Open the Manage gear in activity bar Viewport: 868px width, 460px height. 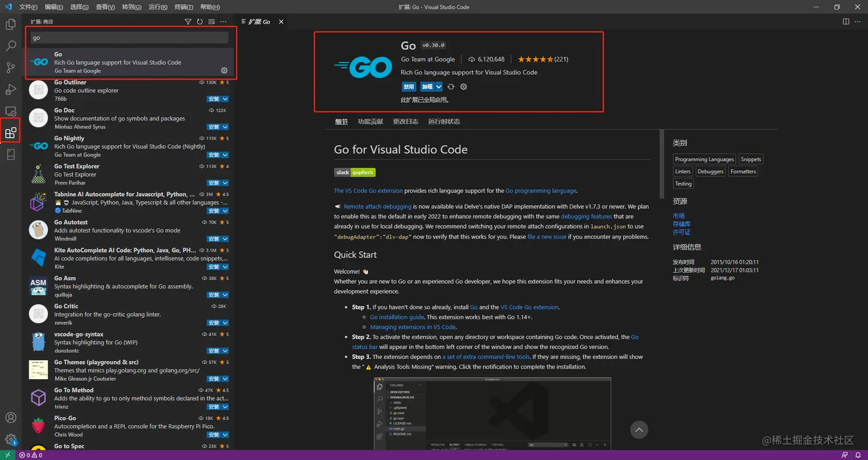click(10, 439)
